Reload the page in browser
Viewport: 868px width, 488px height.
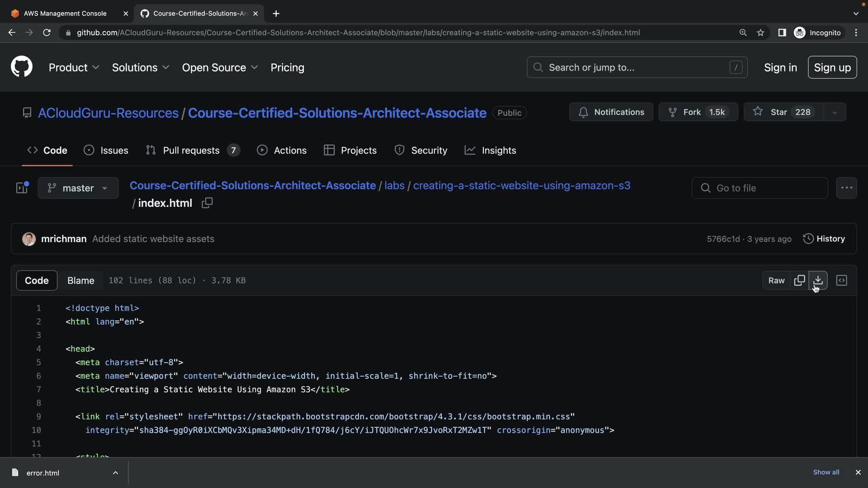click(x=47, y=33)
